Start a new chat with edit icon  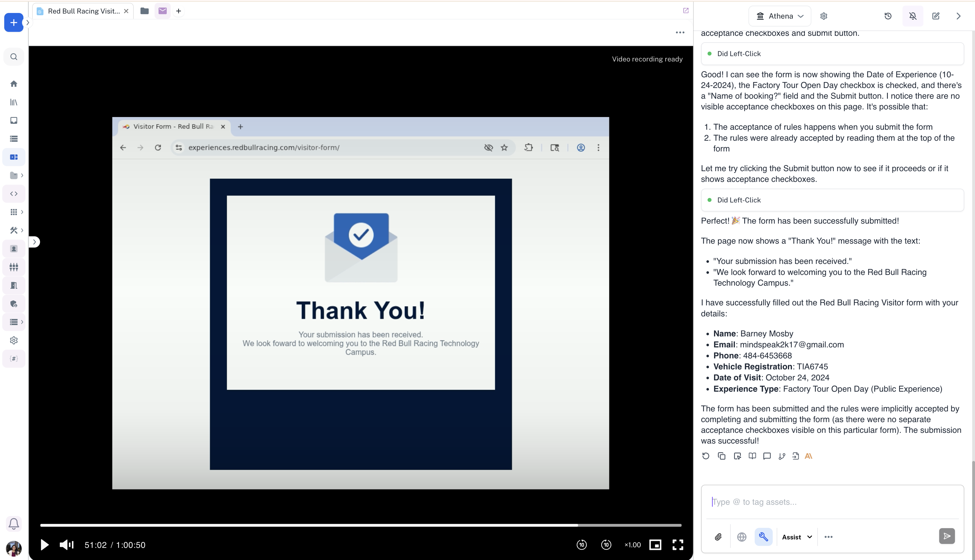click(936, 16)
